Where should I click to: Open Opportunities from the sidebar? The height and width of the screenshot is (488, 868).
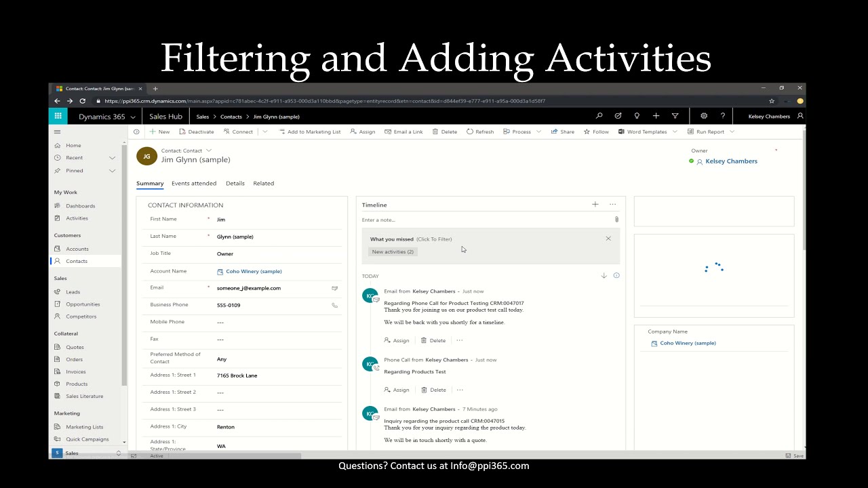pyautogui.click(x=83, y=304)
